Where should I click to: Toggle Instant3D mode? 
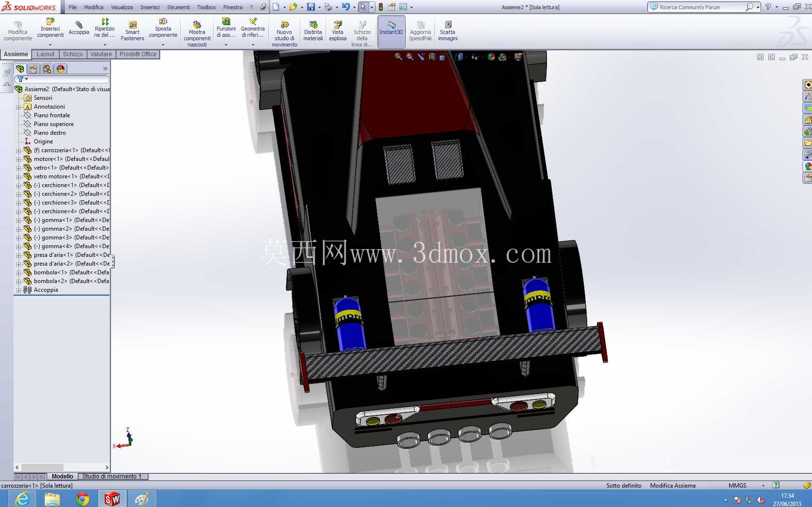[391, 31]
